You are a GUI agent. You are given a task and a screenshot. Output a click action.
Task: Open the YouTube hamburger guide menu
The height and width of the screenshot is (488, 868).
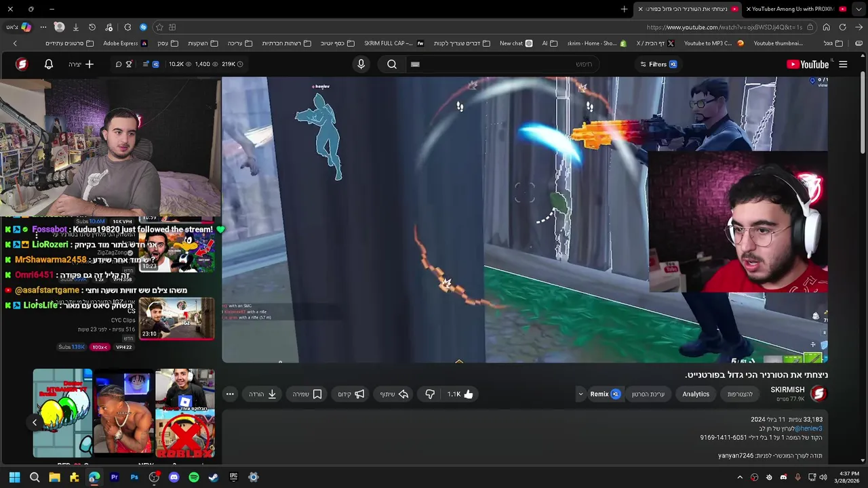(843, 64)
